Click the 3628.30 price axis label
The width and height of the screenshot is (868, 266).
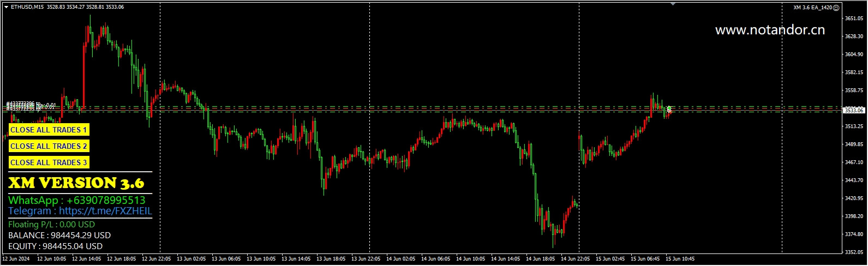[854, 37]
